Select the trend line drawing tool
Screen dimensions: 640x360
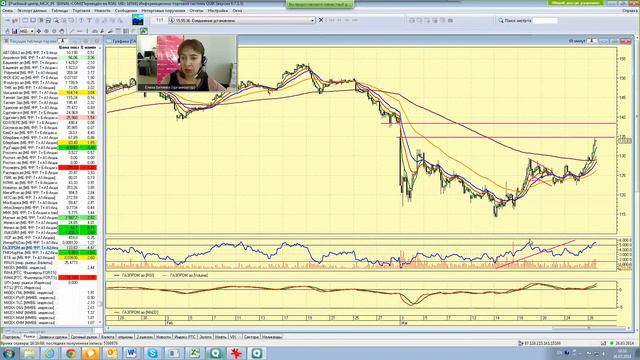(x=72, y=31)
